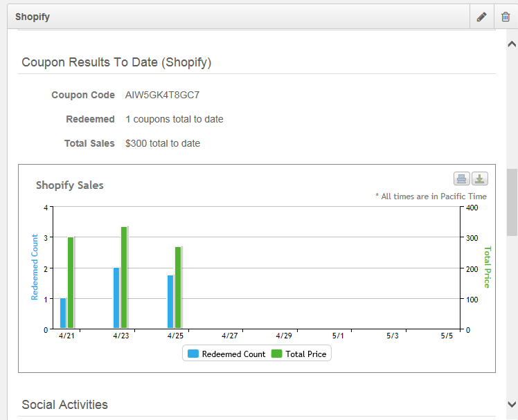Click the 4/25 green Total Price bar
The height and width of the screenshot is (420, 518).
[x=178, y=288]
